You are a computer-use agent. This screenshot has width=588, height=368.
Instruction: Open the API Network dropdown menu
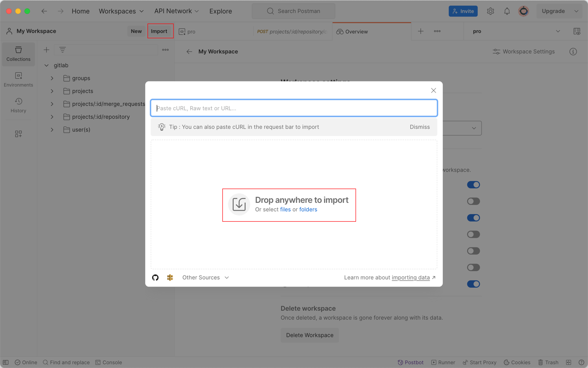tap(176, 11)
